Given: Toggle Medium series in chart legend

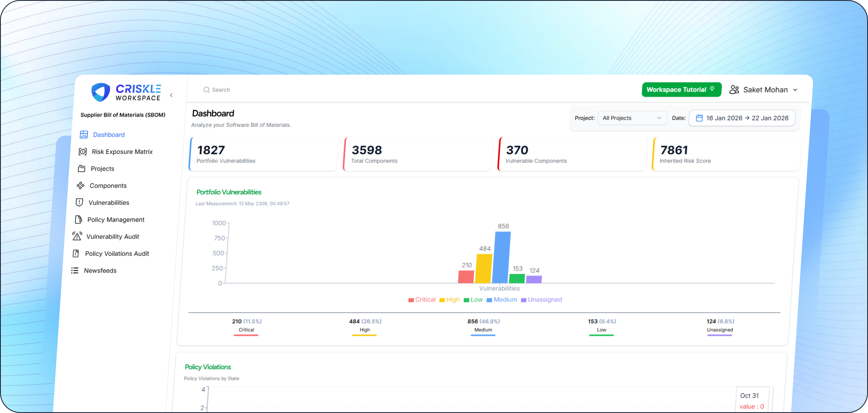Looking at the screenshot, I should [502, 299].
